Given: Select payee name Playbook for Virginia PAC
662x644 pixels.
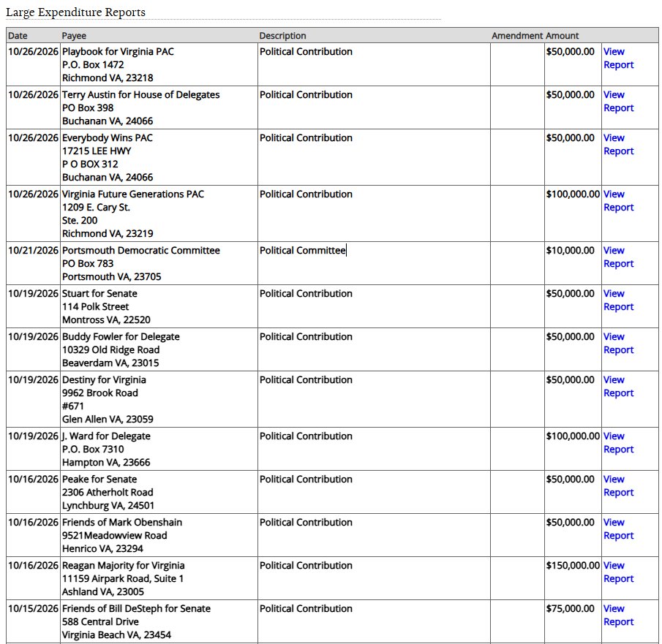Looking at the screenshot, I should [x=118, y=51].
